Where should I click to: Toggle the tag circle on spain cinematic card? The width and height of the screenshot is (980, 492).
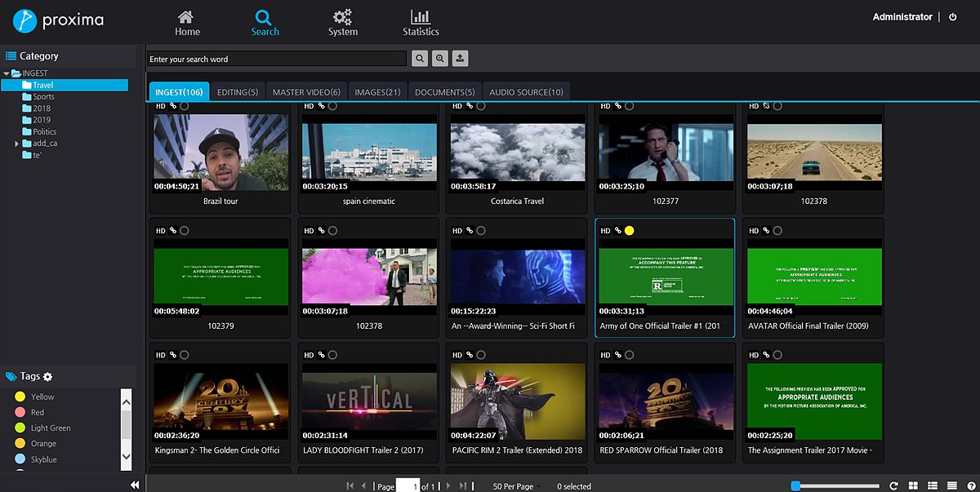click(333, 106)
